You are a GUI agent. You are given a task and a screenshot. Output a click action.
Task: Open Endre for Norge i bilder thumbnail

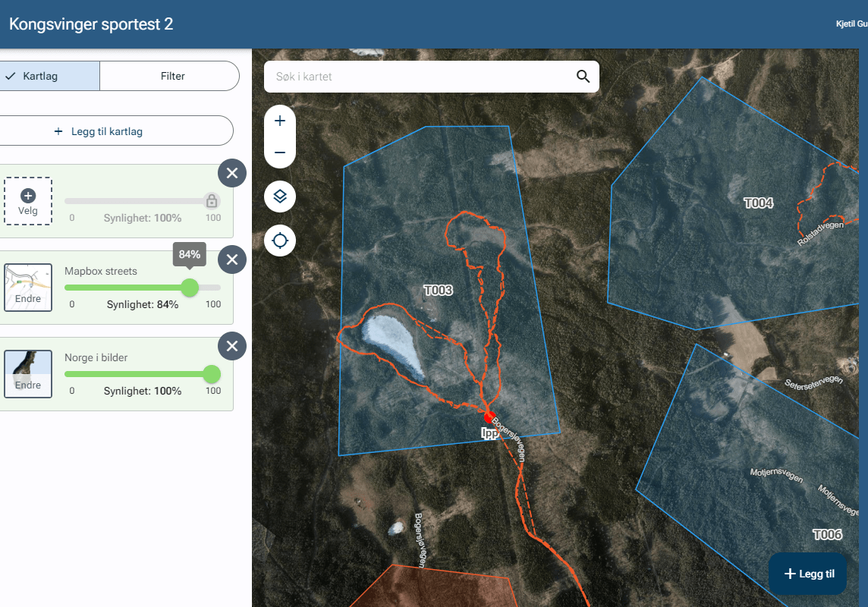coord(28,374)
